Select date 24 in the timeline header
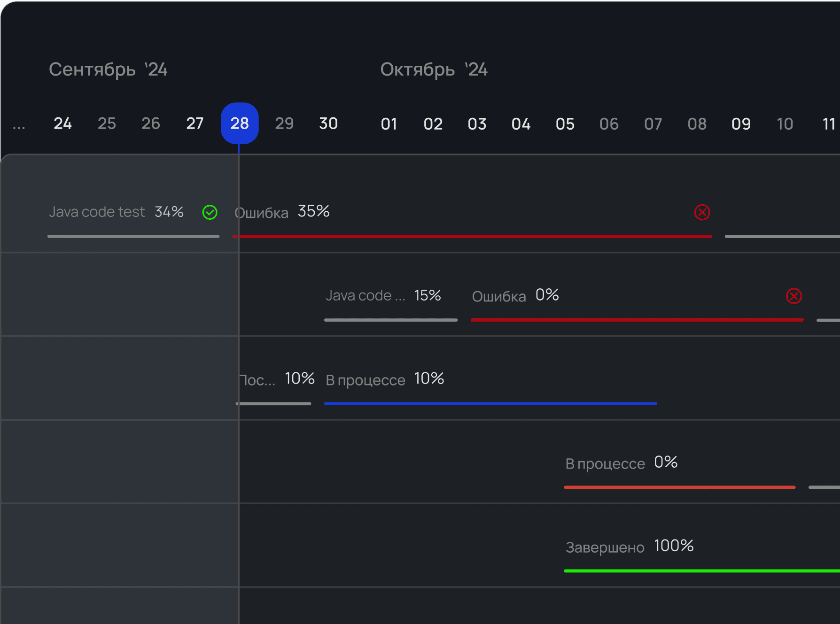The image size is (840, 624). 62,123
